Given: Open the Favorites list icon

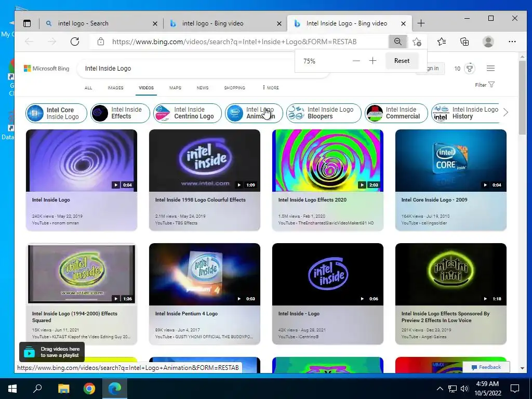Looking at the screenshot, I should (x=442, y=42).
